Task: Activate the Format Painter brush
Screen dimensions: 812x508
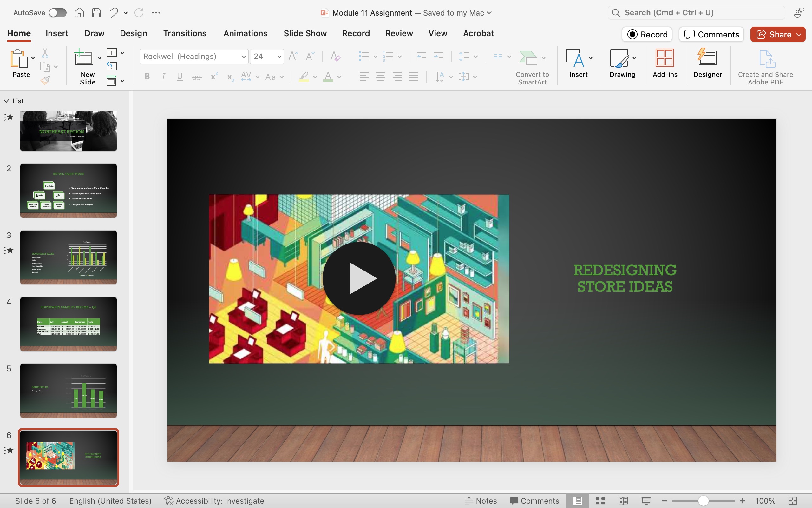Action: click(45, 80)
